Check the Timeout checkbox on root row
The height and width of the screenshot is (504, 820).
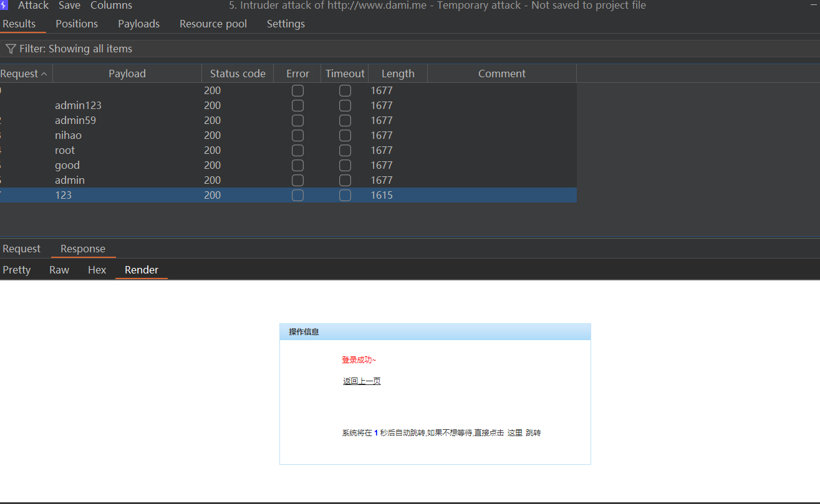coord(345,150)
